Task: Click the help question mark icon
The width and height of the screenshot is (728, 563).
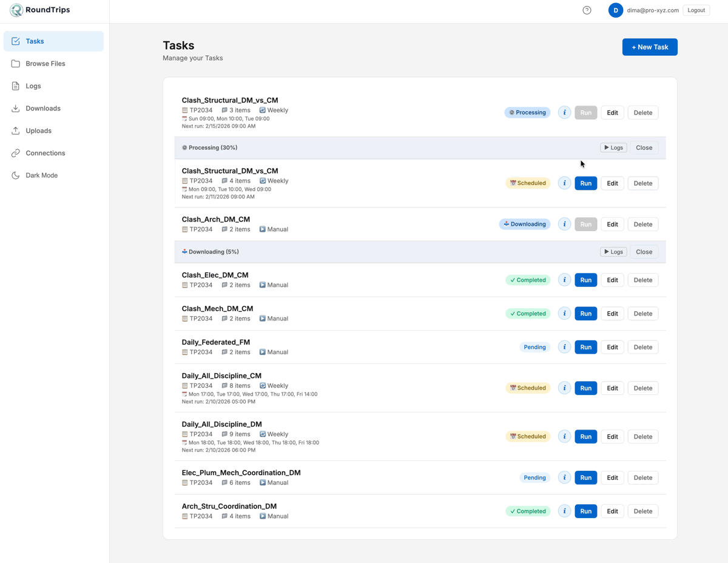Action: pyautogui.click(x=587, y=10)
